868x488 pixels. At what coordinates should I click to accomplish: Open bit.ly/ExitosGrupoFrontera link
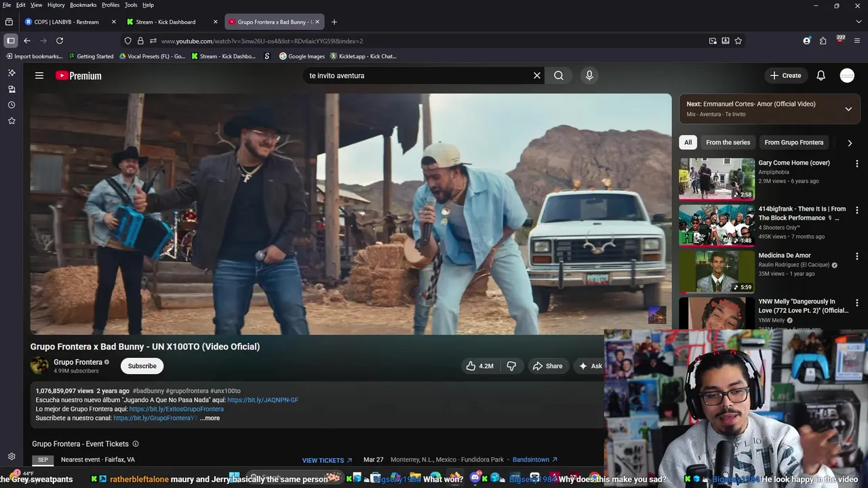(x=176, y=409)
